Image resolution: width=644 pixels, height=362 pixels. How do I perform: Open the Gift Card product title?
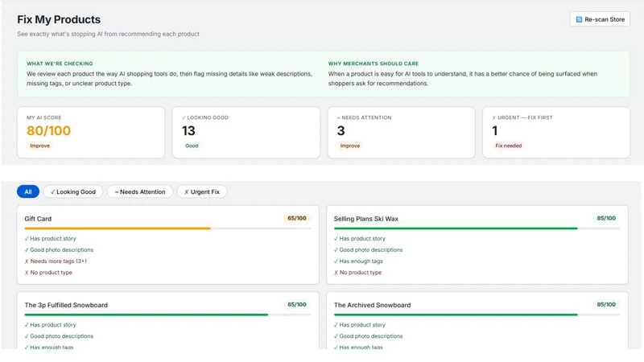point(38,219)
